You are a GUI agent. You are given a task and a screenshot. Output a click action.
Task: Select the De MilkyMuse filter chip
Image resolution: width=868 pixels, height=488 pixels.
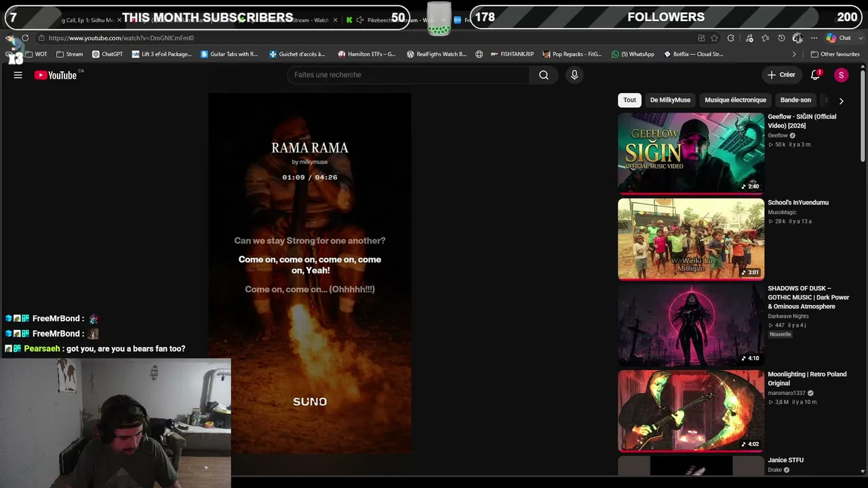click(x=670, y=100)
